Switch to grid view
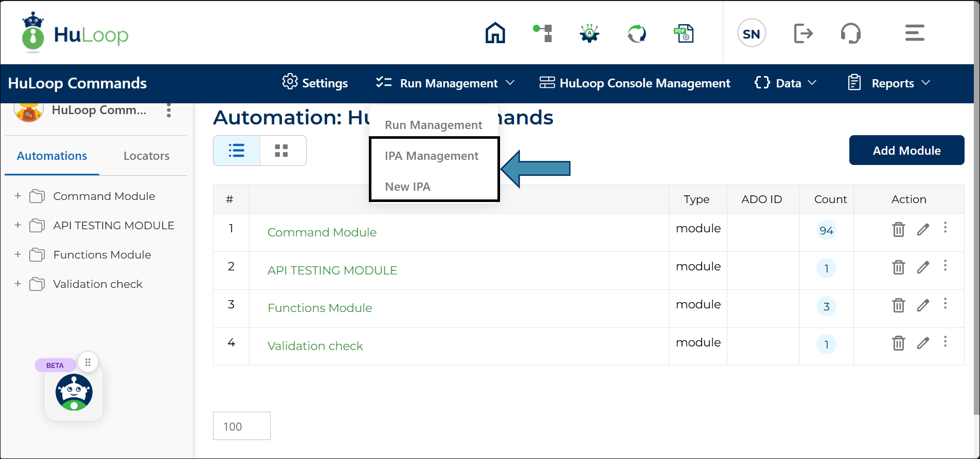Image resolution: width=980 pixels, height=459 pixels. (x=281, y=151)
